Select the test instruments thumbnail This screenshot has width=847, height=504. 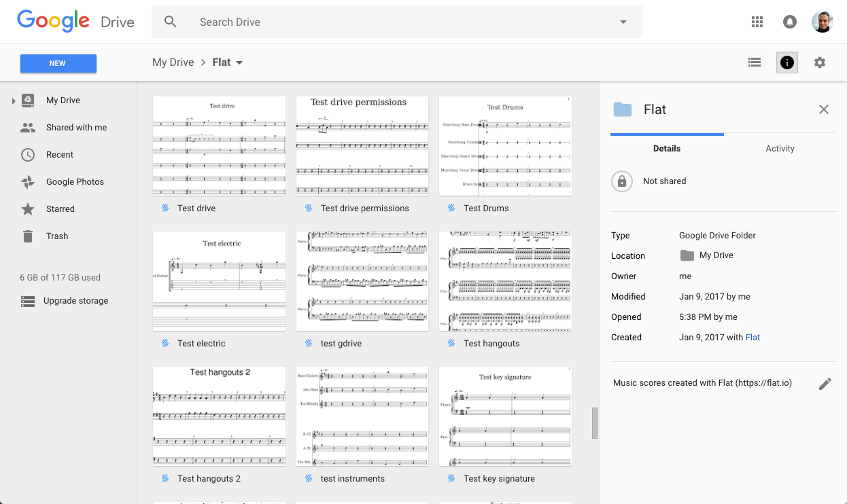tap(362, 416)
